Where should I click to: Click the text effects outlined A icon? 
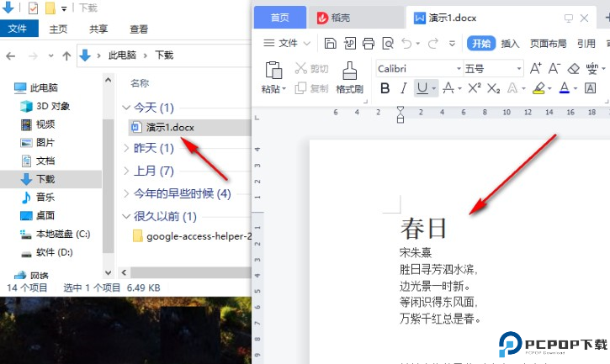[x=512, y=88]
